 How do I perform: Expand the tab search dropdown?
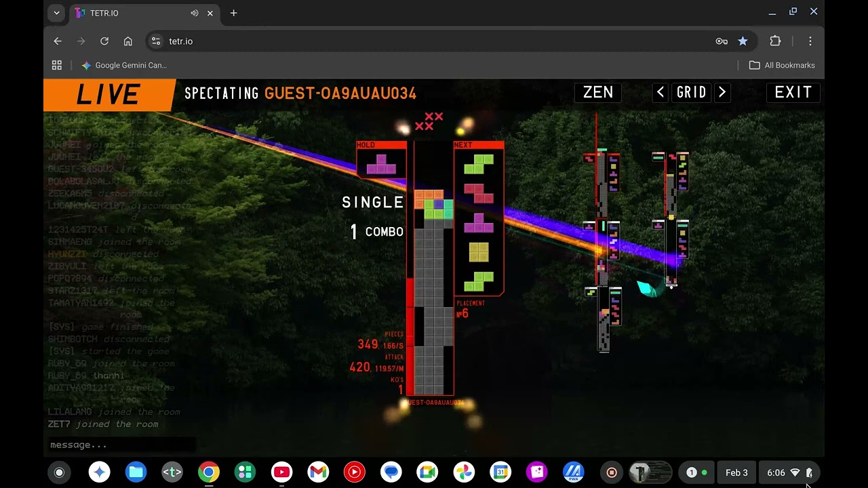point(56,13)
